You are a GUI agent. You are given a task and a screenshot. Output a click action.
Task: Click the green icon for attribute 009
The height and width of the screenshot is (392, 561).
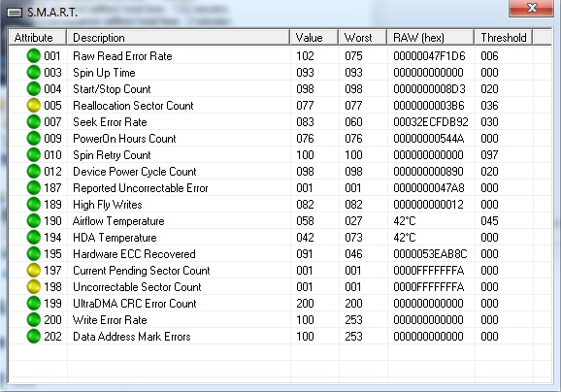click(34, 138)
